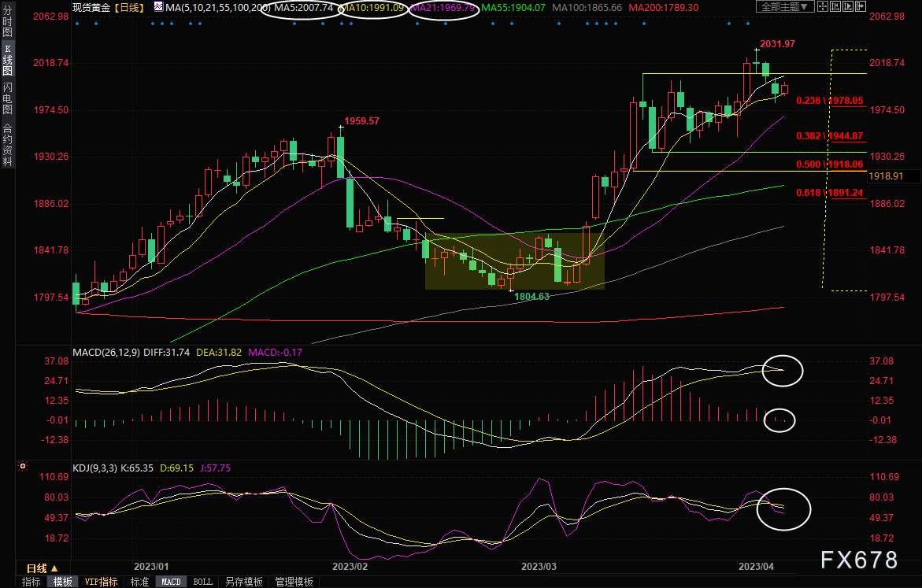Click the 0.618 Fibonacci level 1891.24
922x588 pixels.
[830, 192]
